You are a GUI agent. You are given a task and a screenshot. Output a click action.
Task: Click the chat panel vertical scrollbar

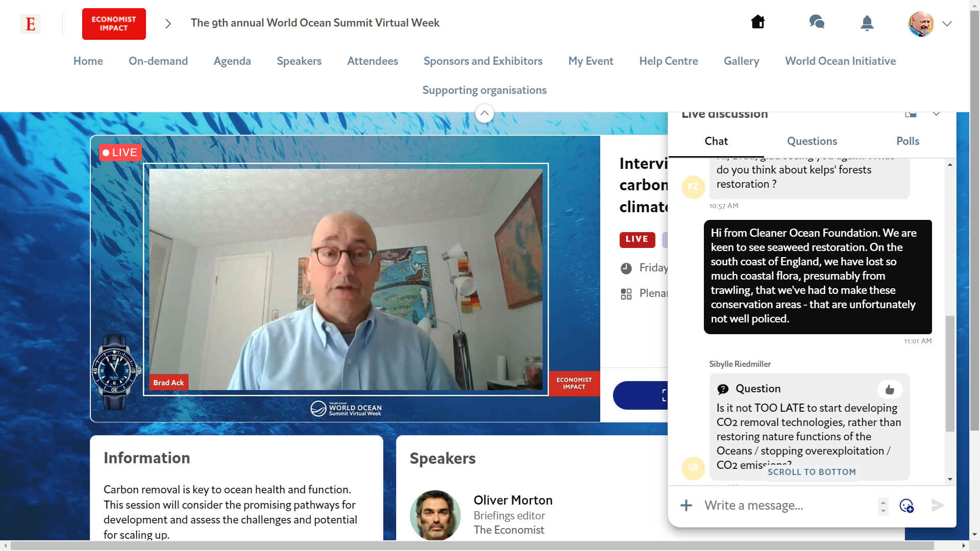tap(949, 373)
